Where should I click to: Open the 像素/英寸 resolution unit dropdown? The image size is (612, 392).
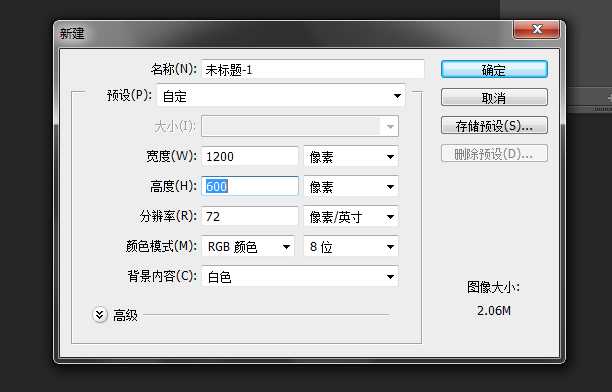pyautogui.click(x=351, y=217)
